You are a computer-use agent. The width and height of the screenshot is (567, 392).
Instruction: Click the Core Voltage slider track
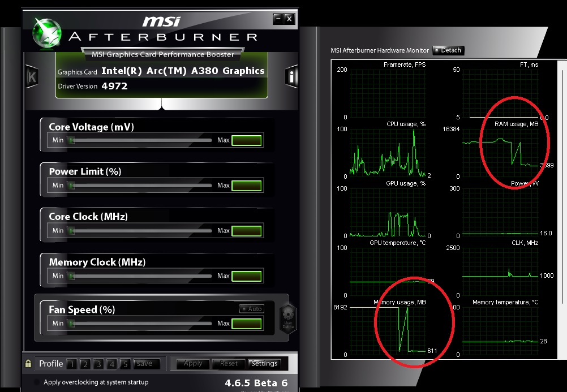tap(140, 140)
